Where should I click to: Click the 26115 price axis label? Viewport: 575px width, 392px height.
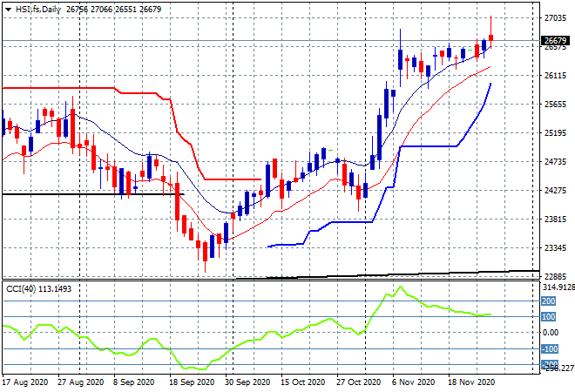(x=555, y=76)
